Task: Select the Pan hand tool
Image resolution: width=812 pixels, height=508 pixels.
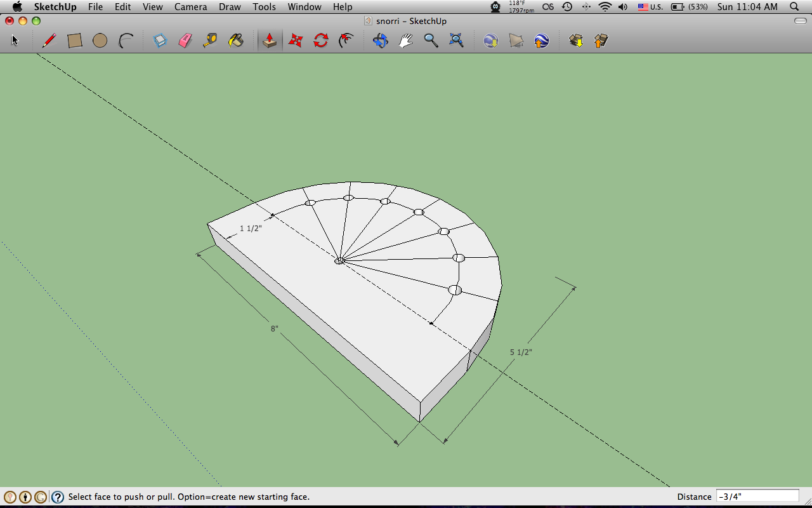Action: [x=405, y=41]
